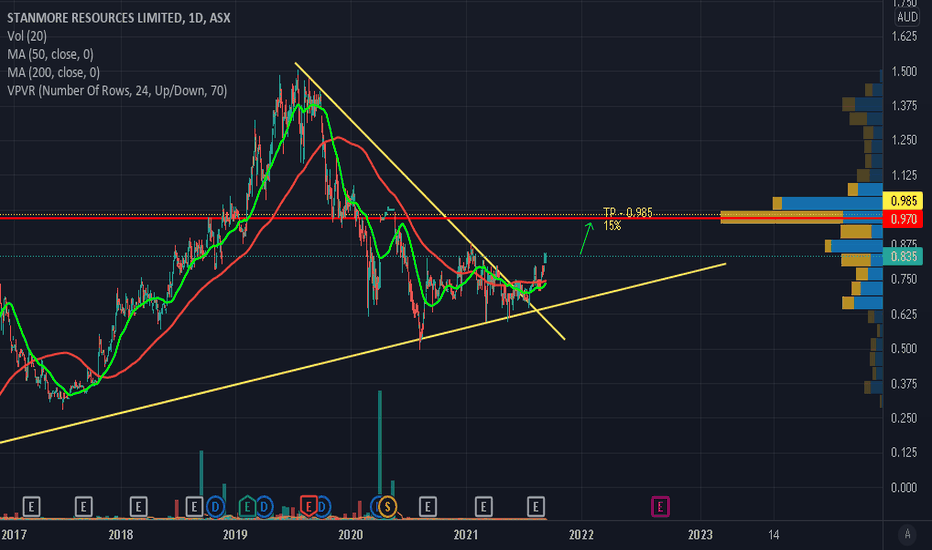The height and width of the screenshot is (550, 932).
Task: Click the earnings marker at early 2021
Action: tap(483, 507)
